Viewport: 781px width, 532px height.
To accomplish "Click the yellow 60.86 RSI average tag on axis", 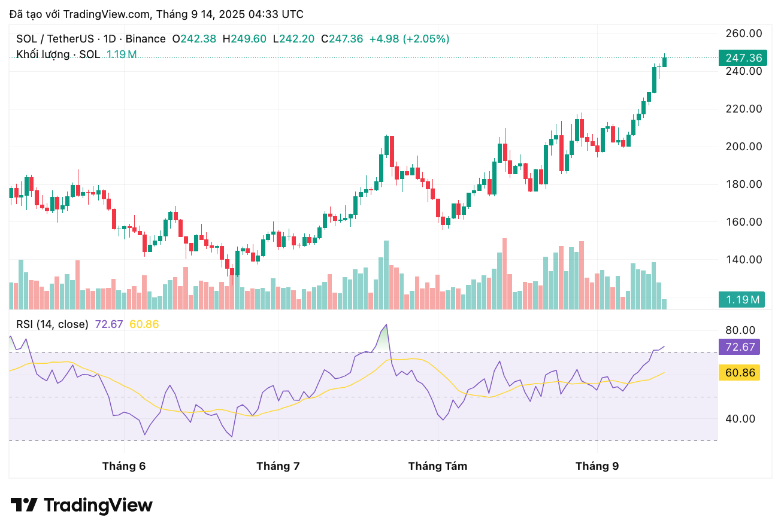I will [x=738, y=373].
